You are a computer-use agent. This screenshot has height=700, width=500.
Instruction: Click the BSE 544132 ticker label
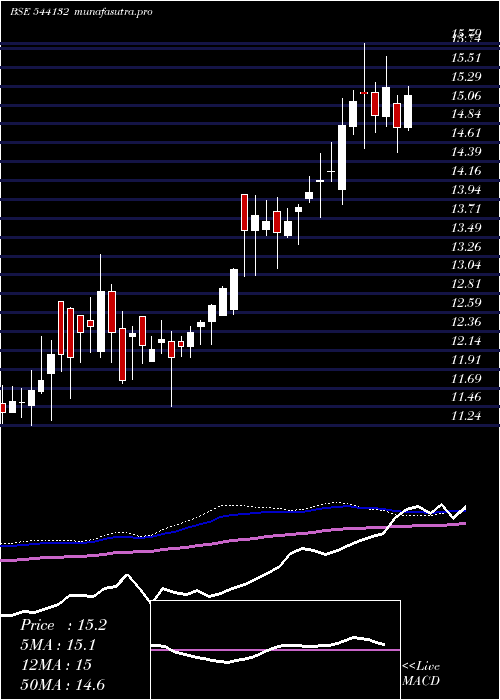coord(39,12)
